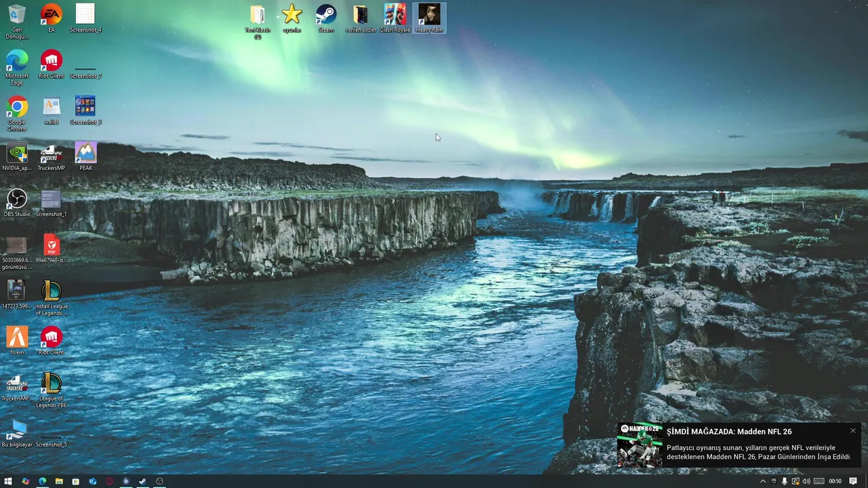
Task: Select the Riot Client shortcut beside fivem
Action: [52, 341]
